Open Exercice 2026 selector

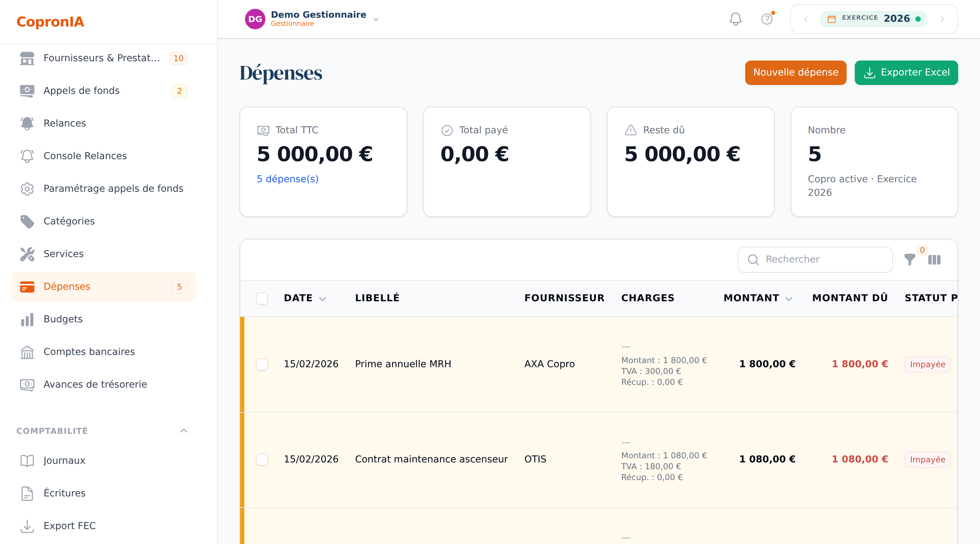pos(873,19)
